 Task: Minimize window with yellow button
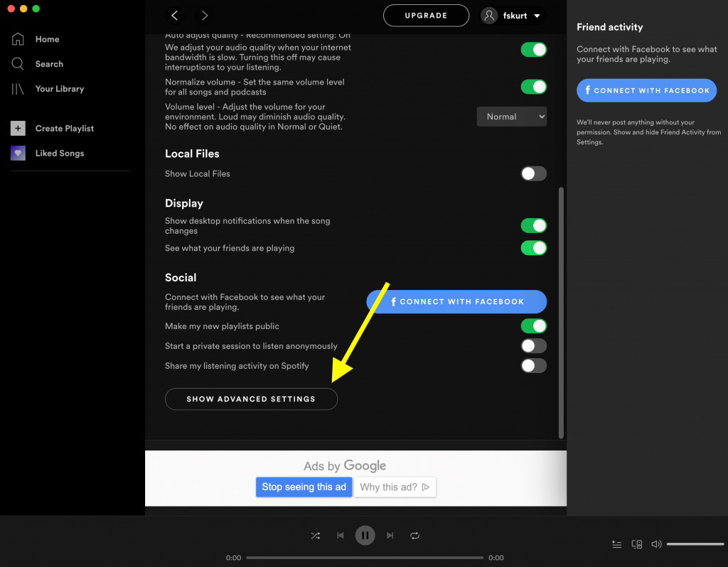(x=23, y=9)
